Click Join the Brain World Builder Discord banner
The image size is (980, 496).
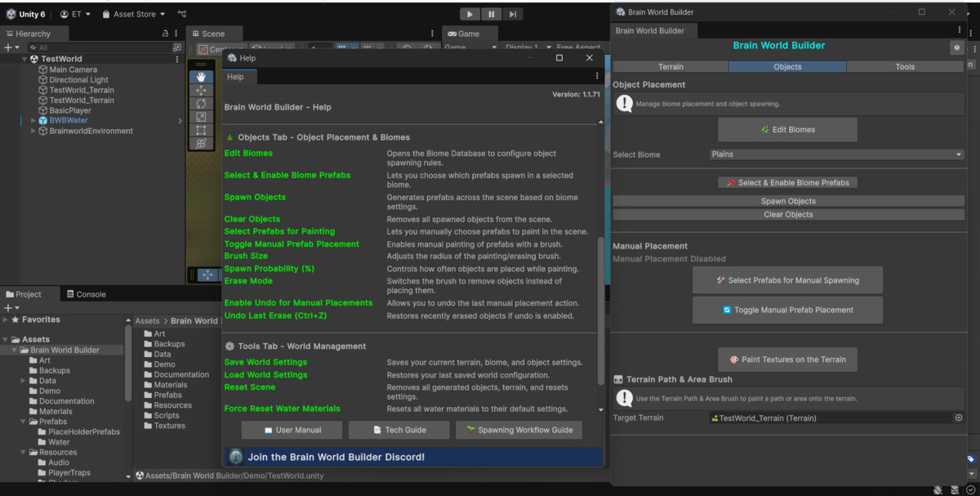(x=413, y=457)
